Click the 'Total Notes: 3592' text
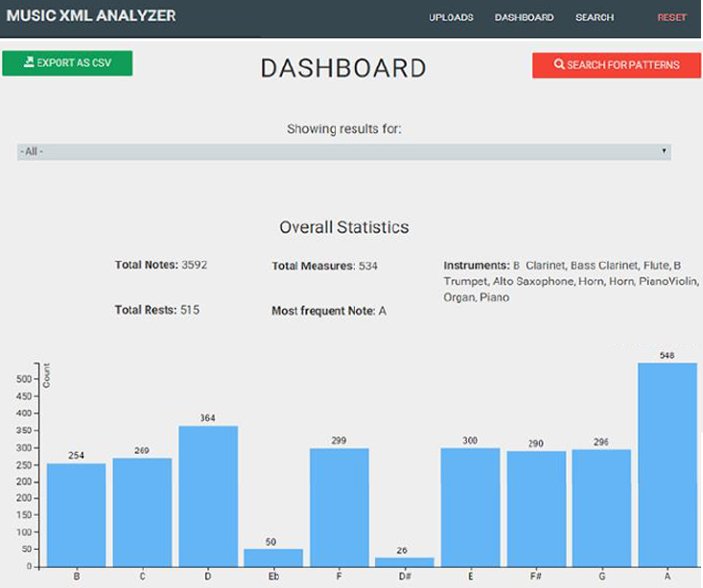Viewport: 703px width, 588px height. 161,265
